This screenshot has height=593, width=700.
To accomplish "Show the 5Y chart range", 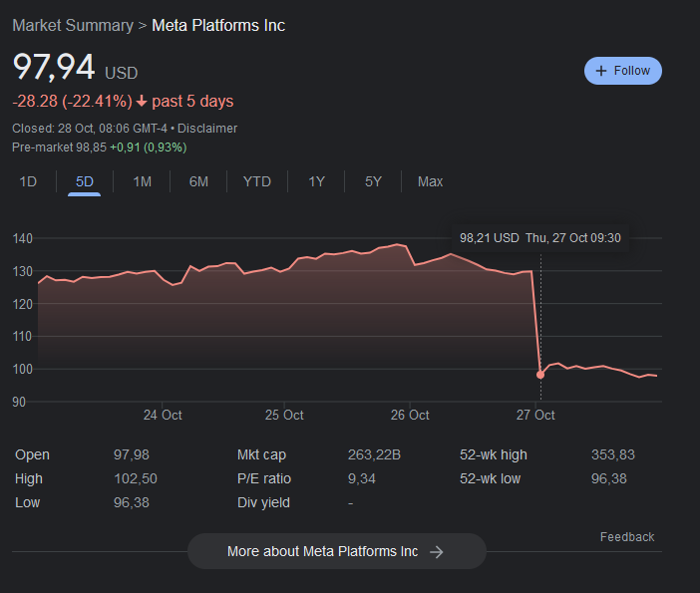I will click(x=373, y=181).
